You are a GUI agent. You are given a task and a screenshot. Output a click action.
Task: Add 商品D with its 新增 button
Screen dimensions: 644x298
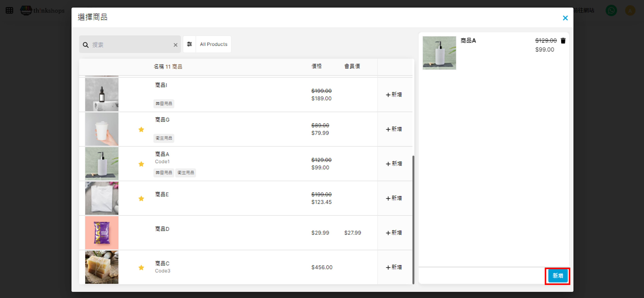pos(394,233)
